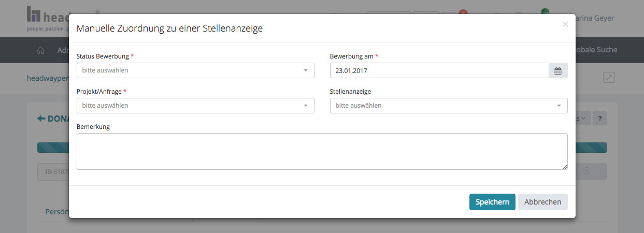Open Globale Suche in the navigation bar
Viewport: 644px width, 233px height.
click(x=596, y=50)
